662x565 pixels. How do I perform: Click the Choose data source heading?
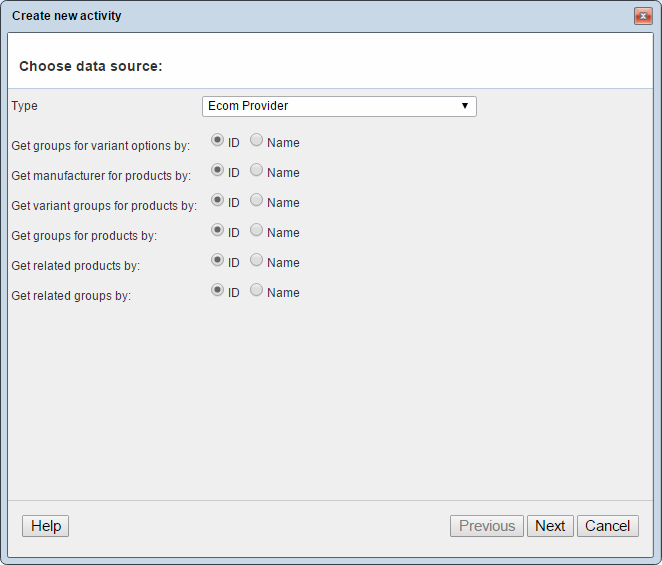91,66
